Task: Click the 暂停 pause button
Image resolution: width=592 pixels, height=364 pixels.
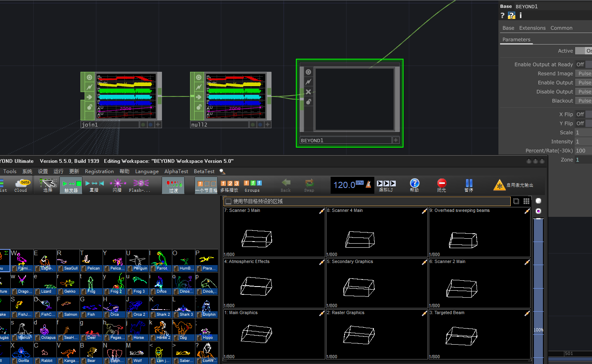Action: [x=469, y=185]
